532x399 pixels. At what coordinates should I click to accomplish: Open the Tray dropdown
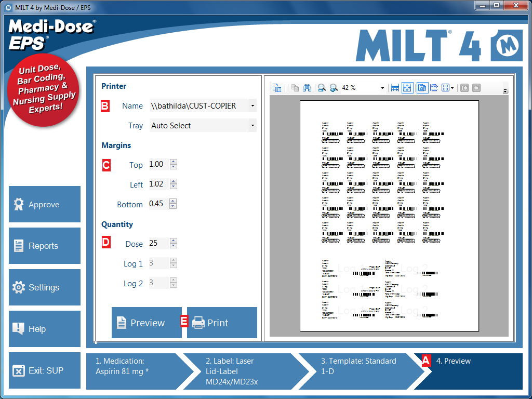(252, 126)
